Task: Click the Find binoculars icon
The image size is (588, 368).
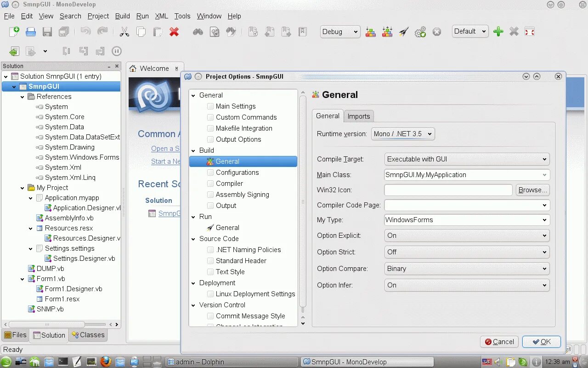Action: [x=198, y=32]
